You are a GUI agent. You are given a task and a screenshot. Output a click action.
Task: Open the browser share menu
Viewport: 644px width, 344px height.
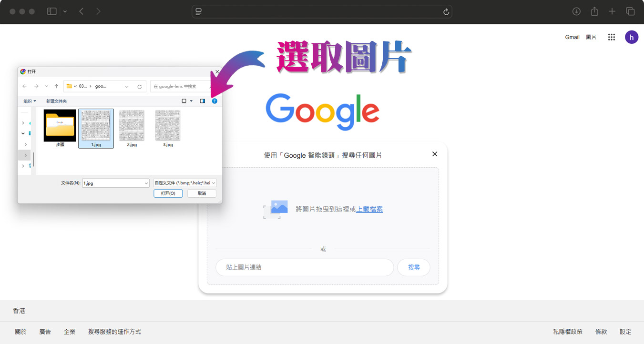click(594, 11)
